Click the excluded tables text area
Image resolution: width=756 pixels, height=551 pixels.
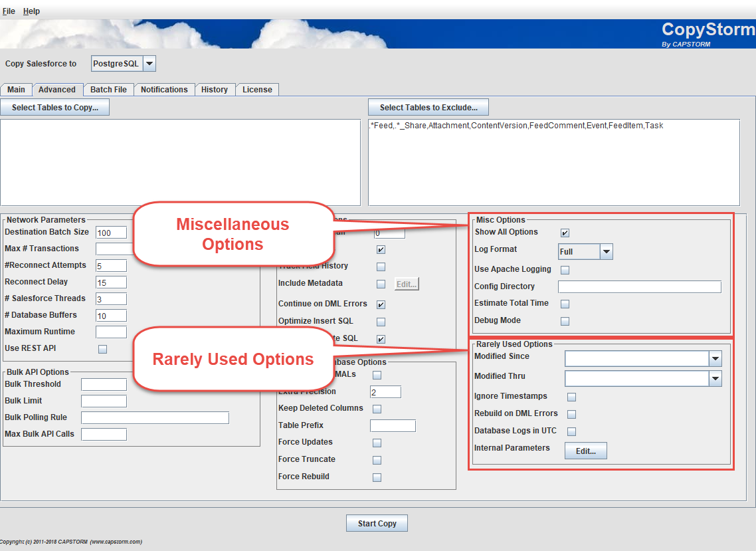[x=554, y=163]
